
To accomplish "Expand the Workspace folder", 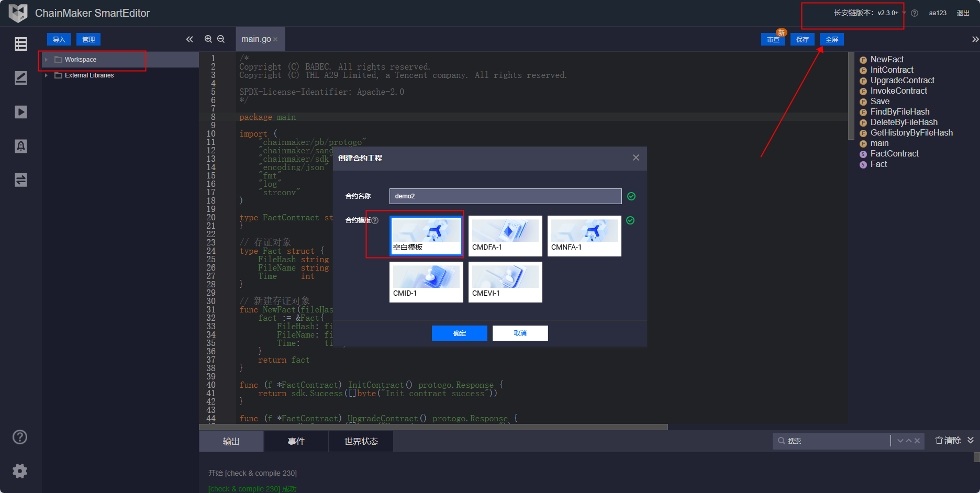I will [46, 60].
